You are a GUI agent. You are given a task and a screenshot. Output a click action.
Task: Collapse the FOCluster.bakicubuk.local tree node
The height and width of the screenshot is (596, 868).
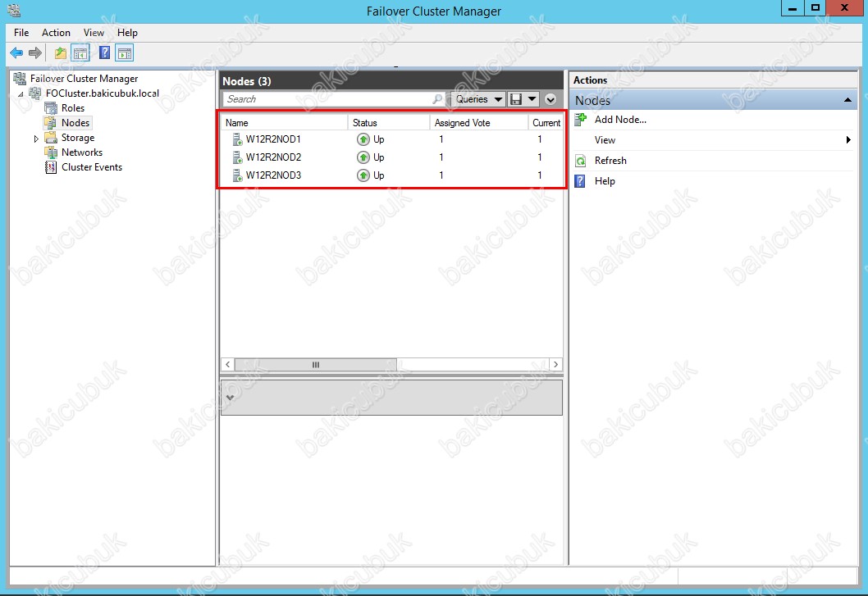(x=21, y=94)
